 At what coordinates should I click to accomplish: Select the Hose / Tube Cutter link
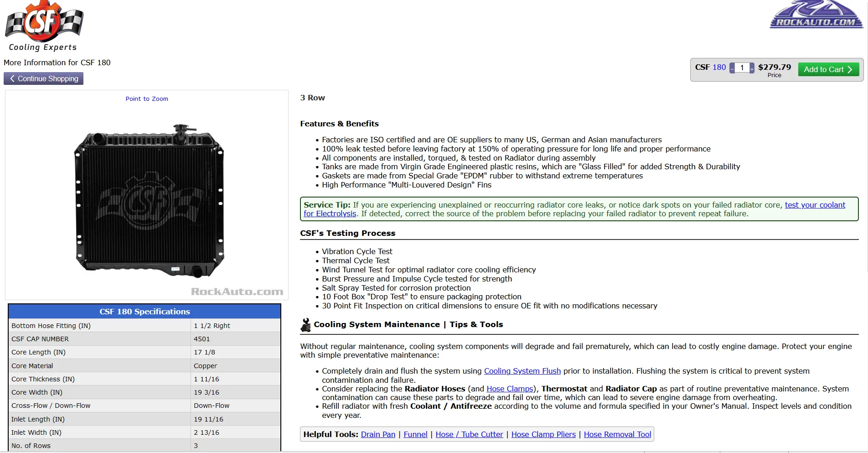click(x=469, y=434)
